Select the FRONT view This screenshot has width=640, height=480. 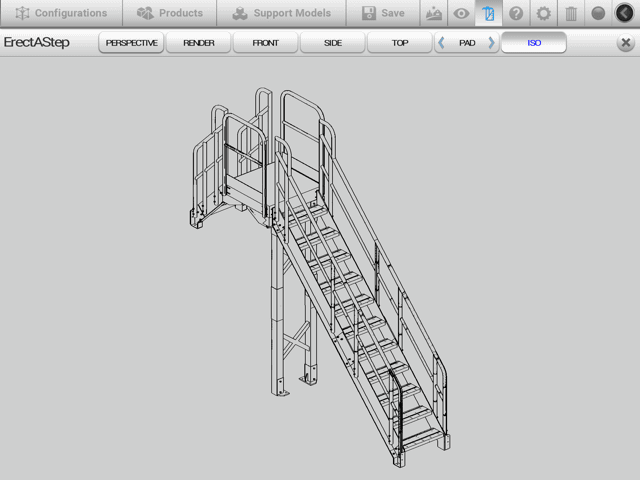click(x=266, y=43)
